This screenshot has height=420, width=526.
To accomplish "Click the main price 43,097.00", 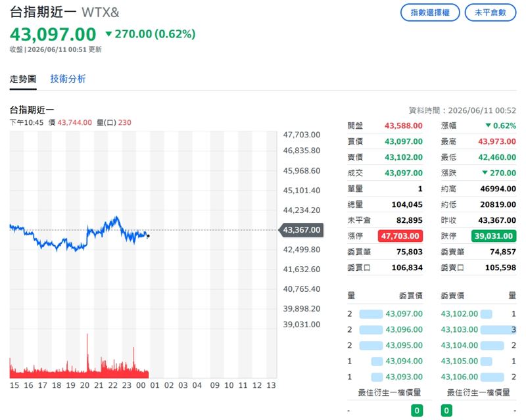I will [x=53, y=34].
